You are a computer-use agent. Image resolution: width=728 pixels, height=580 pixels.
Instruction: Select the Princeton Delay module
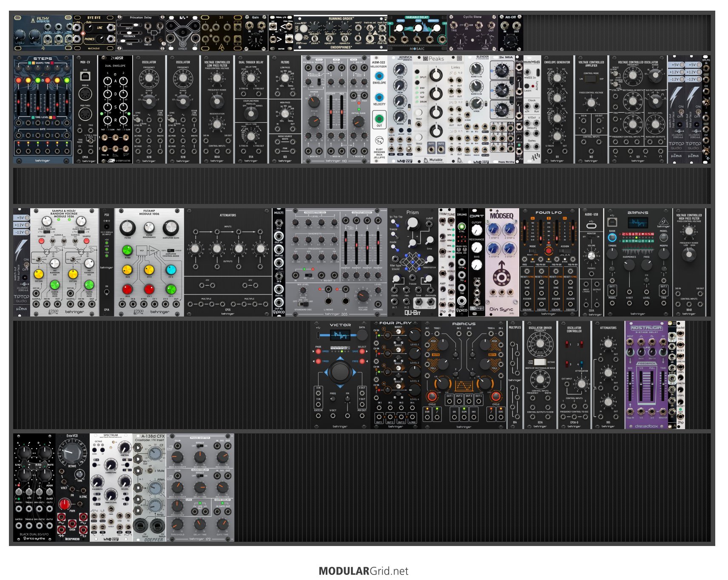point(140,33)
